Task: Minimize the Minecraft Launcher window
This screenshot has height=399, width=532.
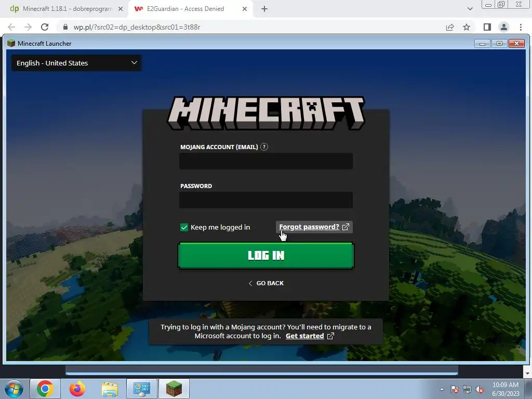Action: click(x=482, y=44)
